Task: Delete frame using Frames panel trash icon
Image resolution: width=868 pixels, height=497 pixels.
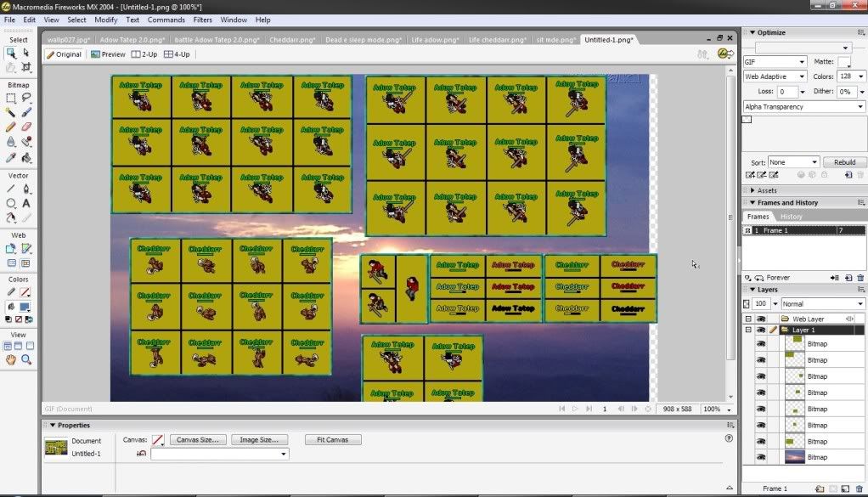Action: tap(860, 278)
